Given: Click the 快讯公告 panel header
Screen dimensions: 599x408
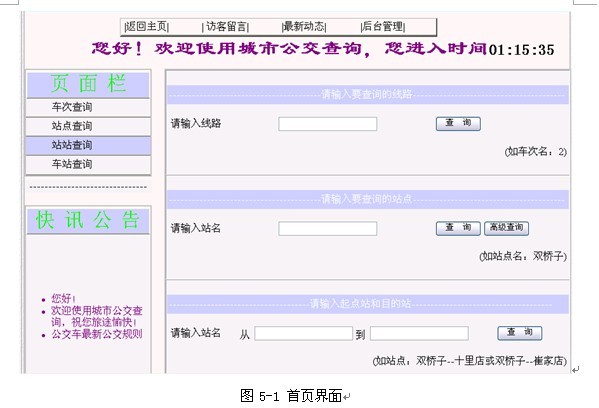Looking at the screenshot, I should pyautogui.click(x=88, y=221).
